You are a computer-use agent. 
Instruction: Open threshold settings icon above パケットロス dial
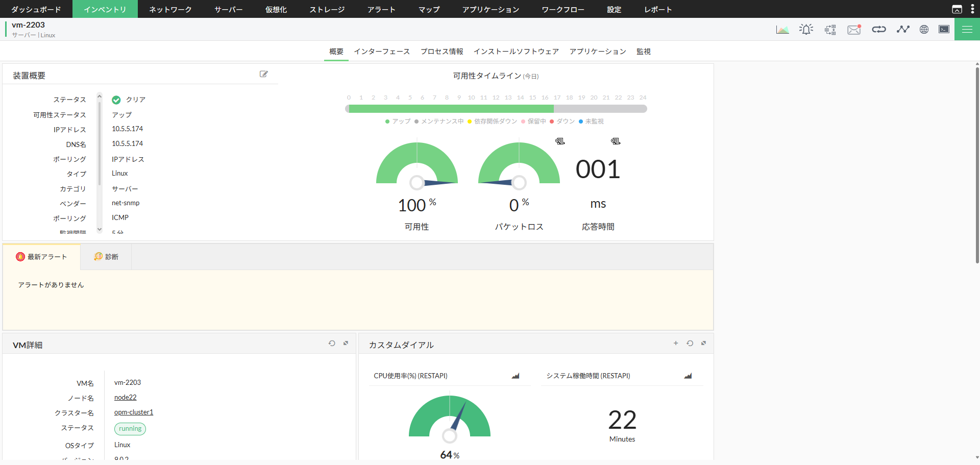click(x=560, y=141)
